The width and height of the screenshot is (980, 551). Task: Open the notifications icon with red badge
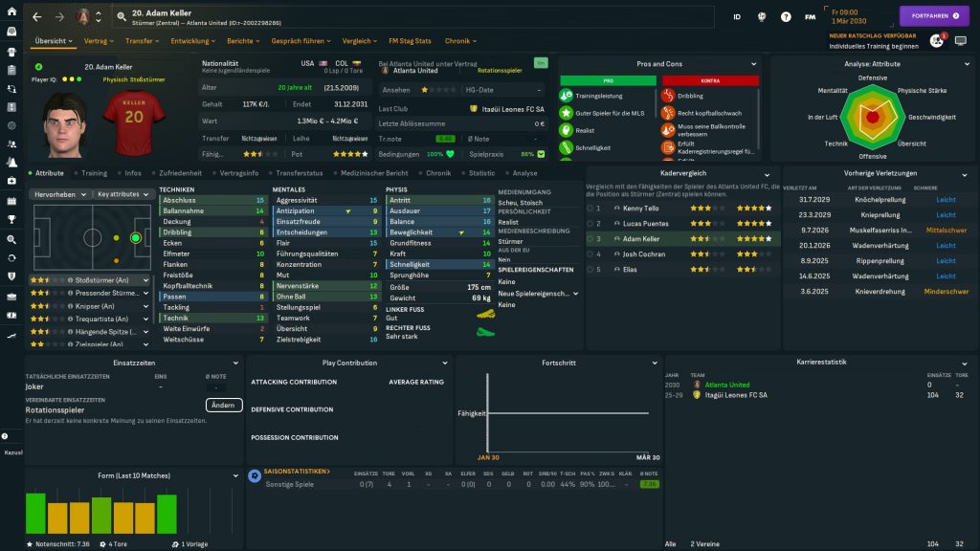click(937, 41)
